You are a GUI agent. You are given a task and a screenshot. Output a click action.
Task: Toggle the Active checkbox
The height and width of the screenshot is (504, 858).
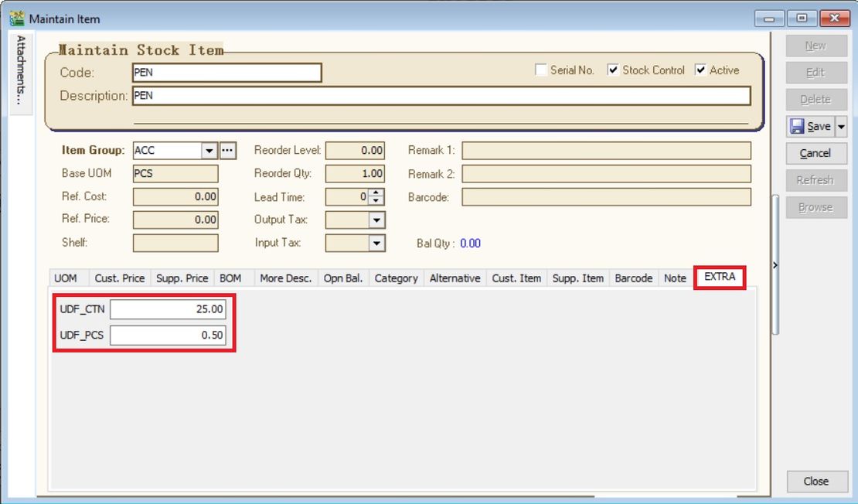point(700,70)
